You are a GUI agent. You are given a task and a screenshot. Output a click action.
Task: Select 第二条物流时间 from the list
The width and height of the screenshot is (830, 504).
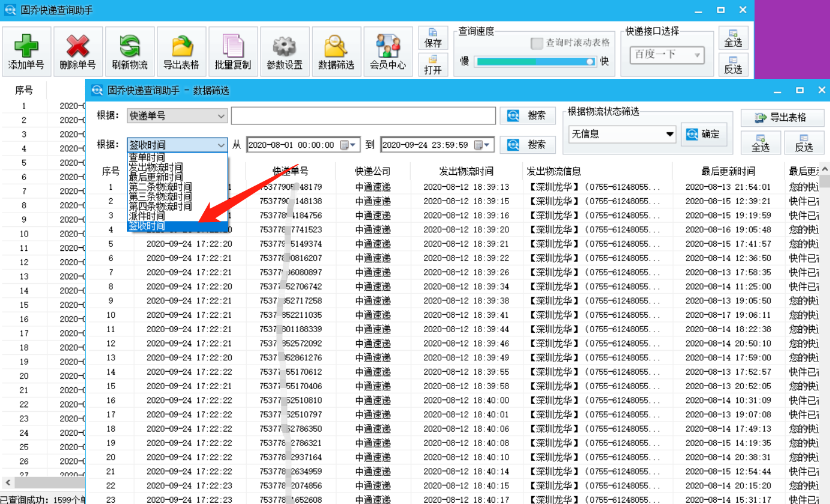click(177, 187)
